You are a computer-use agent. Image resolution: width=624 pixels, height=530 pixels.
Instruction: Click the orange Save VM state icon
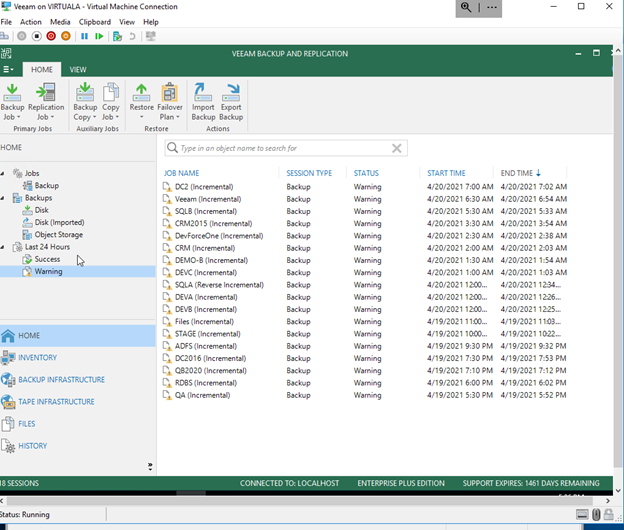[x=66, y=36]
